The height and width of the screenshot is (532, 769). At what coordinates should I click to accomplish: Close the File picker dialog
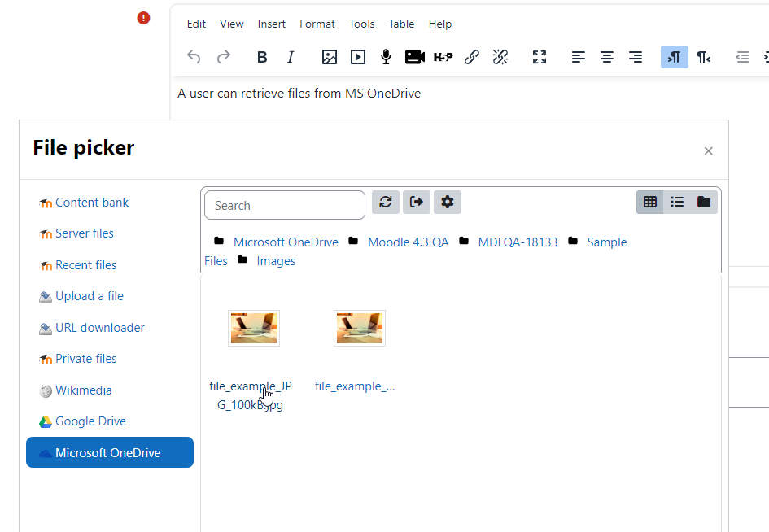pos(708,151)
